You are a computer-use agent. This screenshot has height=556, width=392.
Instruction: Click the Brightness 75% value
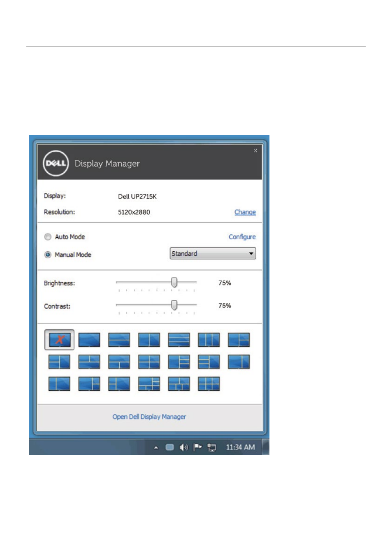click(x=225, y=283)
